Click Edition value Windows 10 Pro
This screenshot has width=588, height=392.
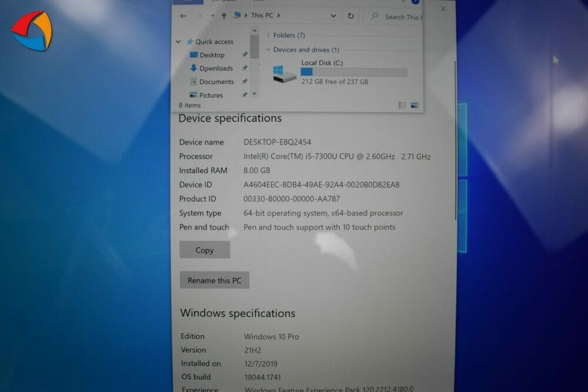272,337
